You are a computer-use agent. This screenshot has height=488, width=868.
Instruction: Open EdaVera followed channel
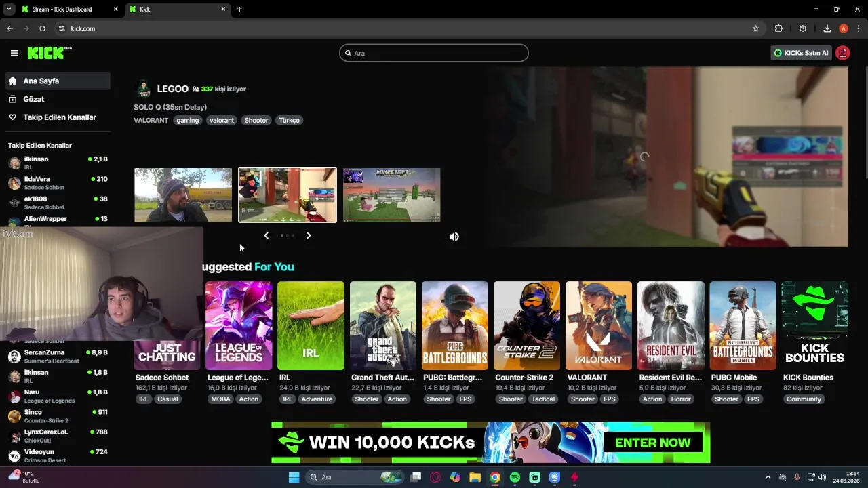point(58,182)
